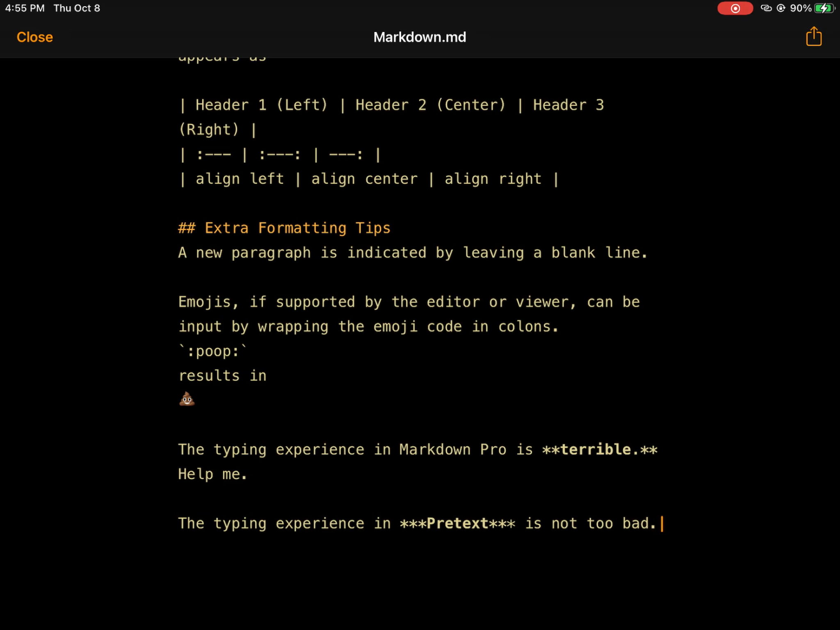Tap the 'Emojis, if supported by' line
Image resolution: width=840 pixels, height=630 pixels.
click(409, 302)
